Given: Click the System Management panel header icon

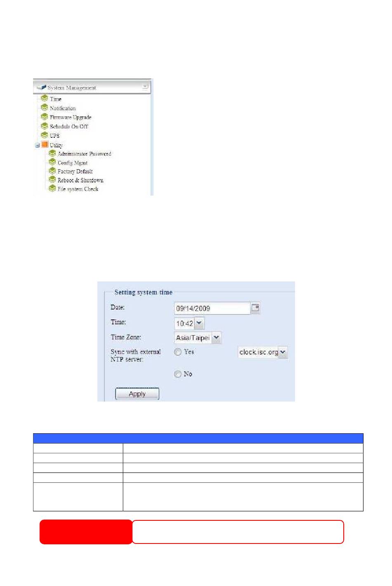Looking at the screenshot, I should (x=41, y=87).
